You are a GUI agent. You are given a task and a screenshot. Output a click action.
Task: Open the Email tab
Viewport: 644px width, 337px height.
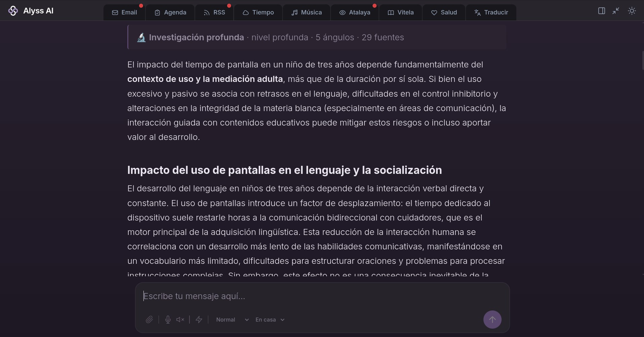tap(124, 12)
